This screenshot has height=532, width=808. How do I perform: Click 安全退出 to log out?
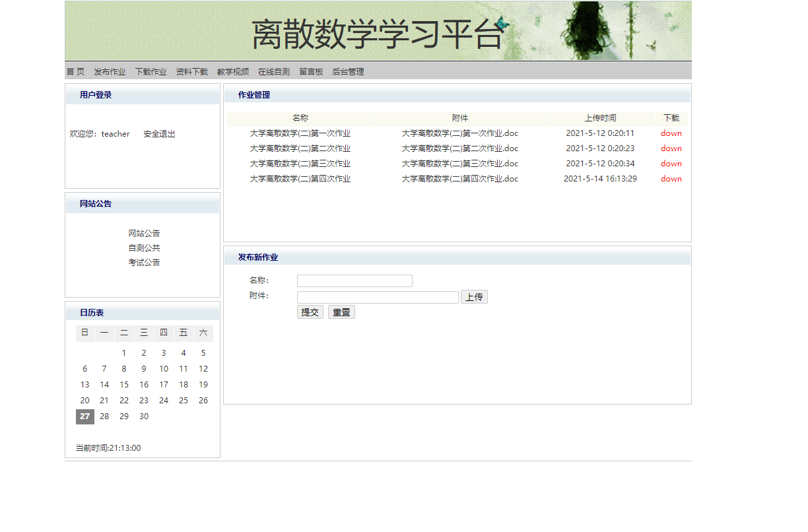[x=158, y=133]
